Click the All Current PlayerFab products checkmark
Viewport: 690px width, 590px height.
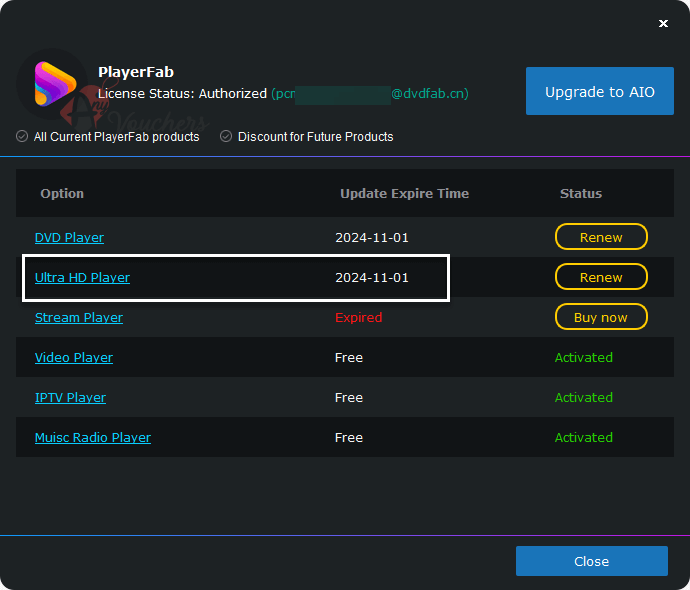tap(22, 136)
